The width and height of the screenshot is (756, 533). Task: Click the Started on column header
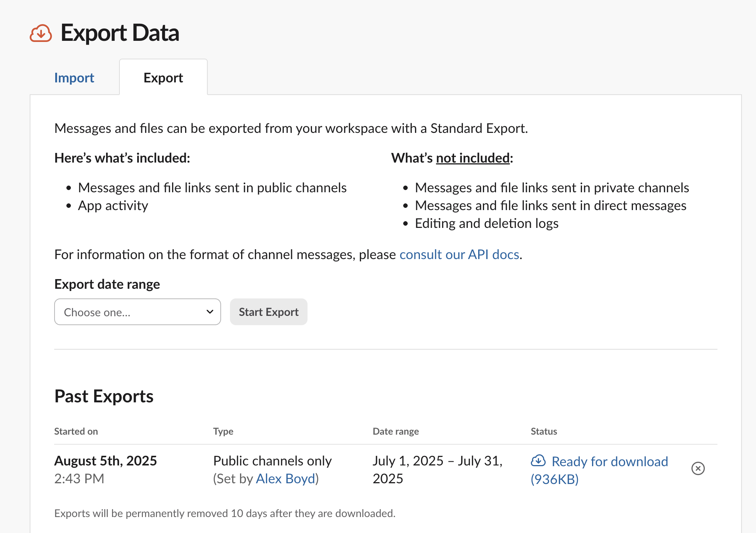[x=76, y=431]
